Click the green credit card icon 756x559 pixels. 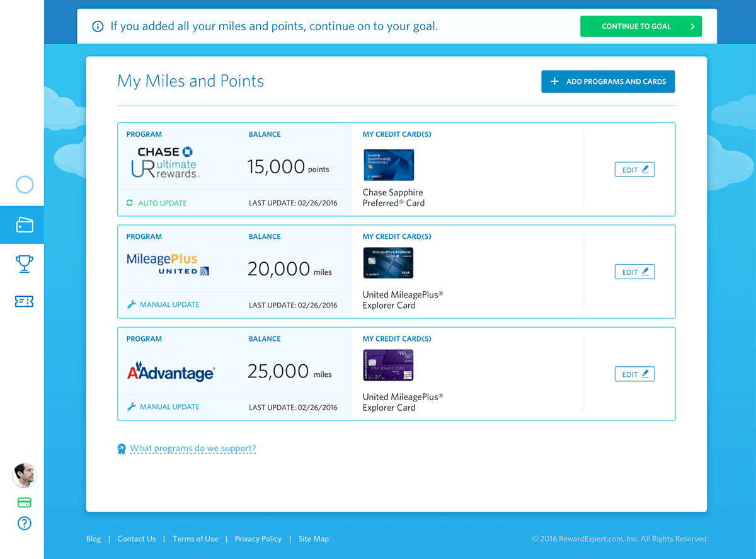(25, 503)
